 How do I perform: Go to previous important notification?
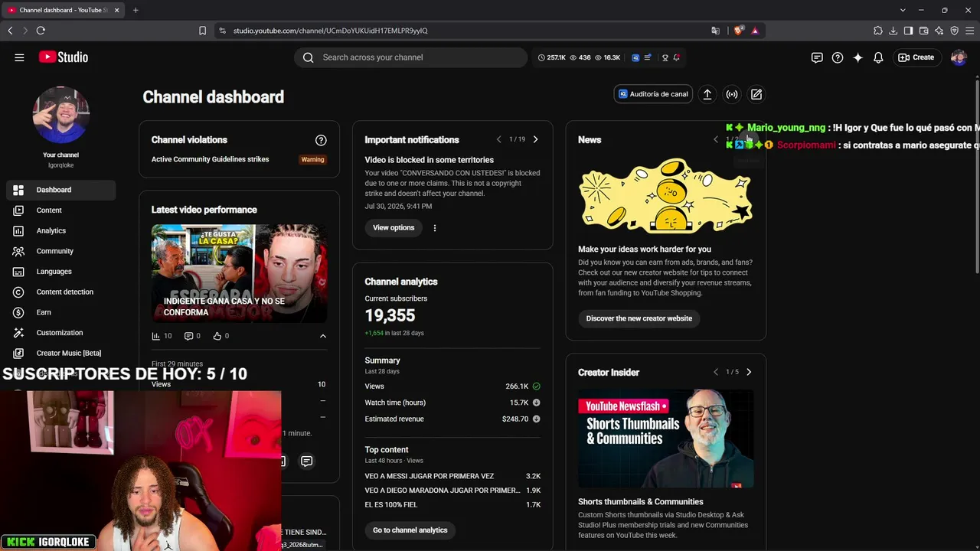coord(498,140)
